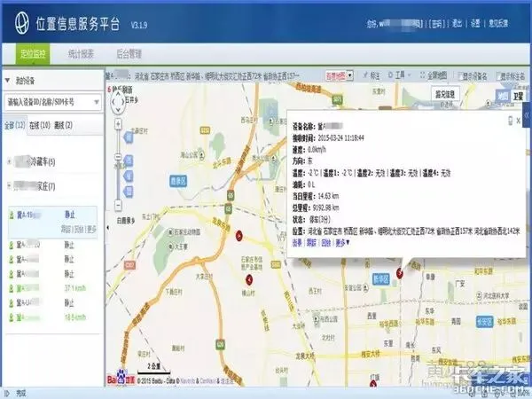
Task: Click 更多 in the selected device row
Action: [x=91, y=229]
